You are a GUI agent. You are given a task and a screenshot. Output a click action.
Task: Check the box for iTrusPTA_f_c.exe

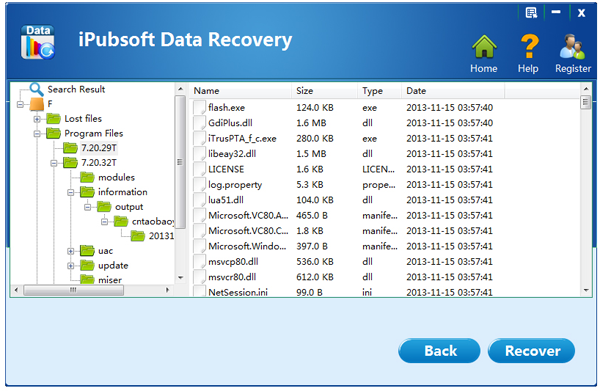(x=200, y=138)
